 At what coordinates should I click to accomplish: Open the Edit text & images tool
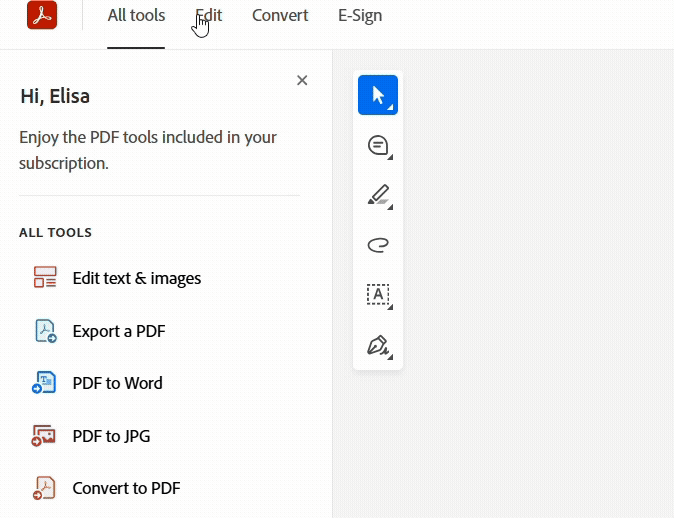(137, 279)
